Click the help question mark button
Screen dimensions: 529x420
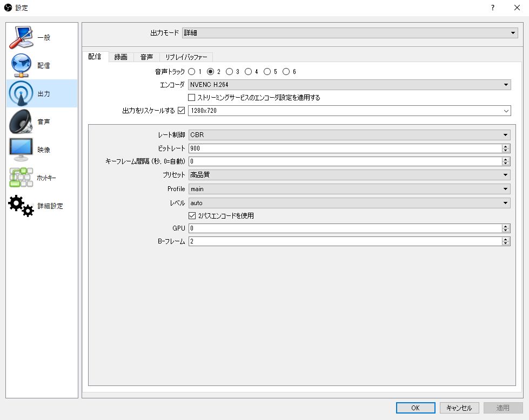click(493, 8)
